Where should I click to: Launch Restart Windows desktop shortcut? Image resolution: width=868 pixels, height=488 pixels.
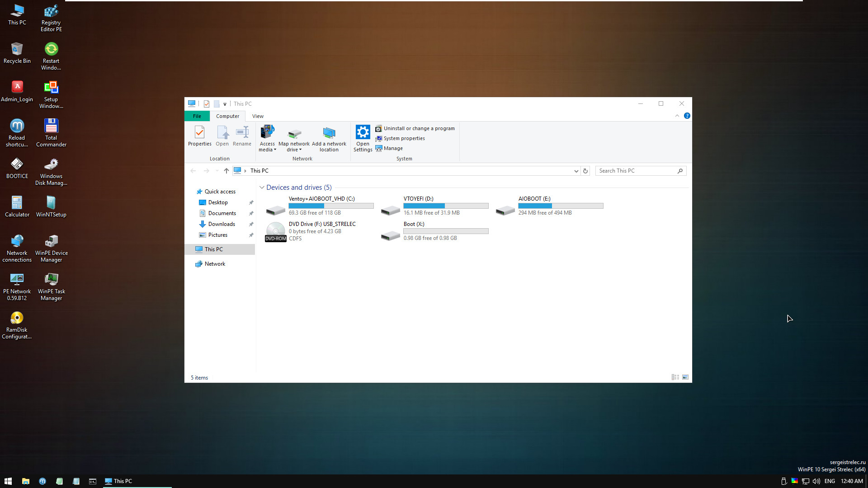[51, 56]
